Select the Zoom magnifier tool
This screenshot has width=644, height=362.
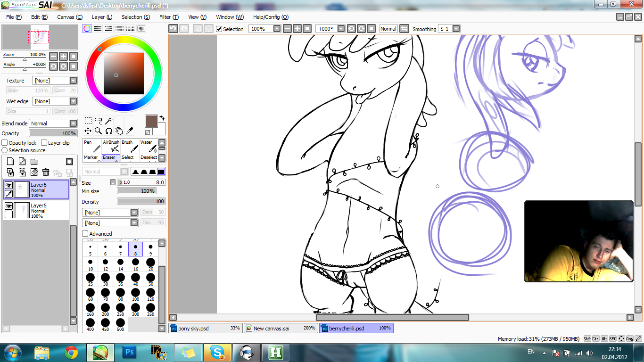(x=99, y=131)
